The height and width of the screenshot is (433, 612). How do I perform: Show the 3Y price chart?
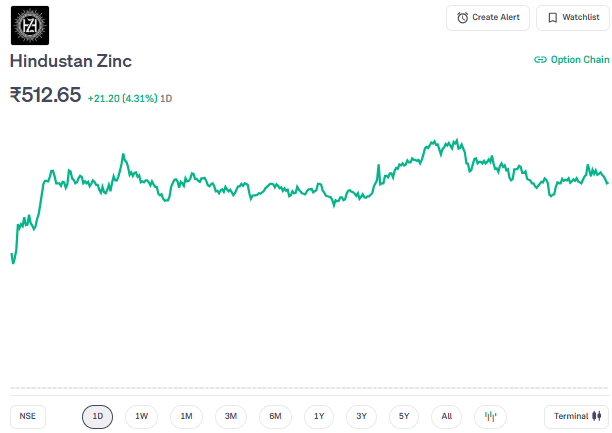[362, 416]
